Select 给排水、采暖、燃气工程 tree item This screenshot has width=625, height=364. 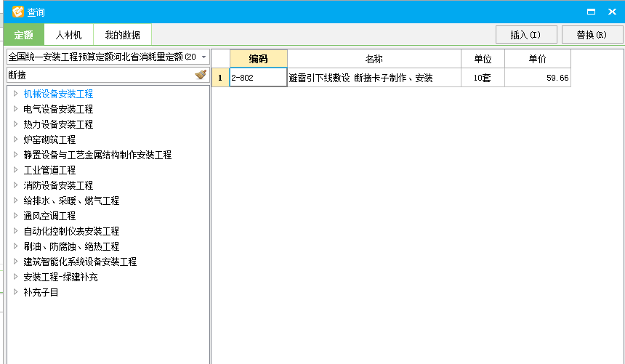pyautogui.click(x=71, y=201)
